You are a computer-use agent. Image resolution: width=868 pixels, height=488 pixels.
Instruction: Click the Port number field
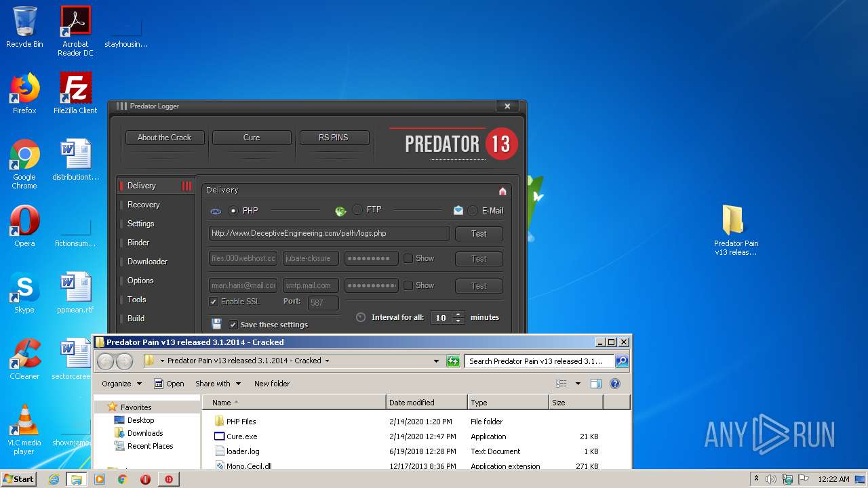324,303
